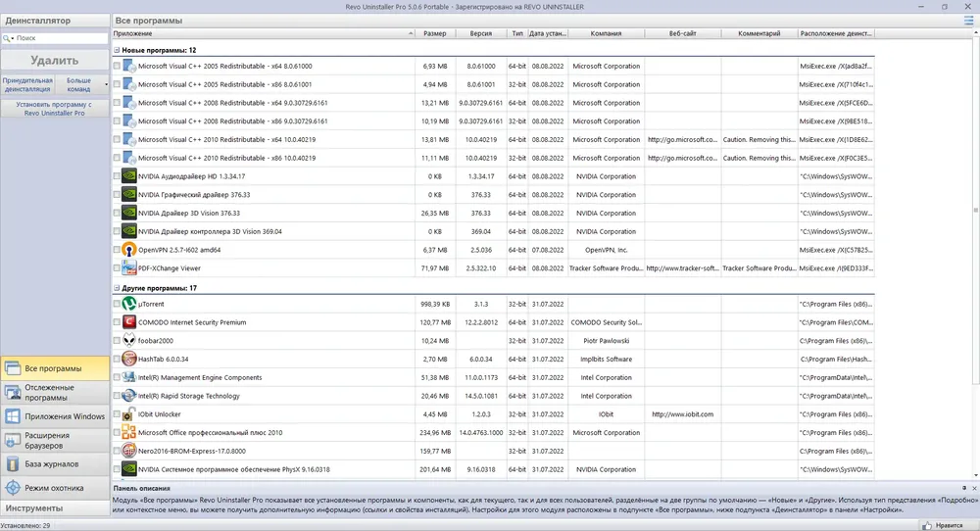Image resolution: width=980 pixels, height=531 pixels.
Task: Click the Hunter Mode crosshair icon
Action: (13, 488)
